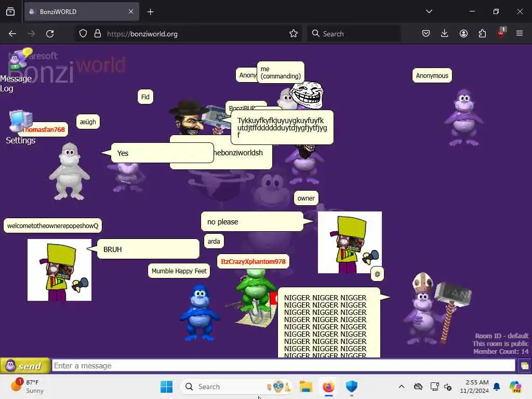Click the red uBlock extension icon
This screenshot has width=532, height=399.
point(501,33)
